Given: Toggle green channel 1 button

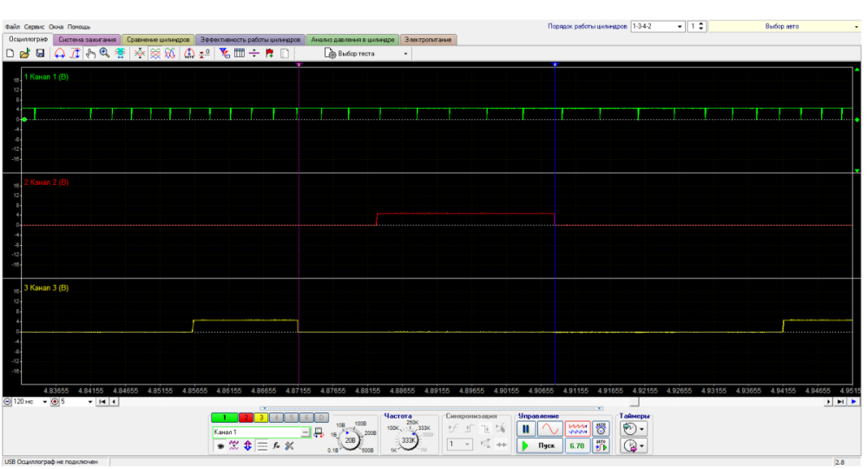Looking at the screenshot, I should [x=227, y=418].
